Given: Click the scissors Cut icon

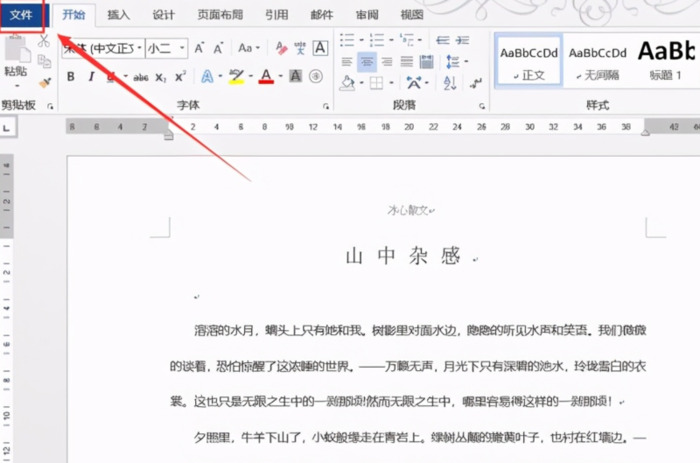Looking at the screenshot, I should pyautogui.click(x=43, y=41).
